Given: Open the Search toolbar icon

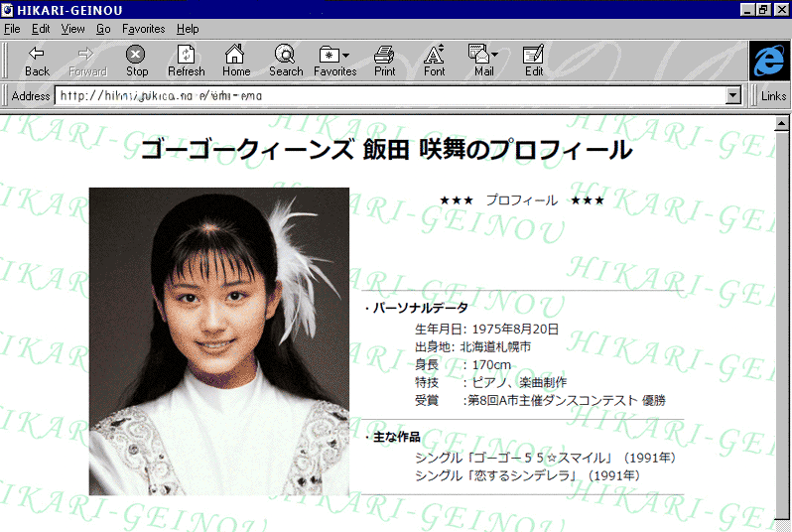Looking at the screenshot, I should coord(285,54).
